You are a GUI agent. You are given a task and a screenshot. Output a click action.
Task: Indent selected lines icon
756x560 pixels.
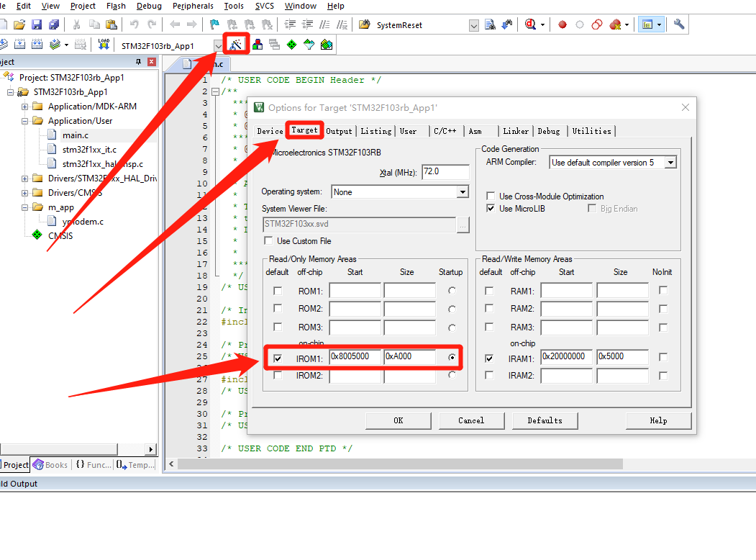290,24
